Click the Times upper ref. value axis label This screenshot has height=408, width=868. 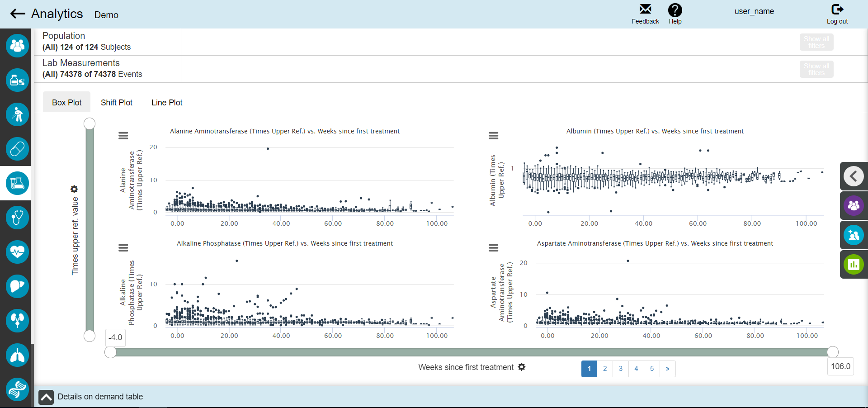(x=75, y=236)
